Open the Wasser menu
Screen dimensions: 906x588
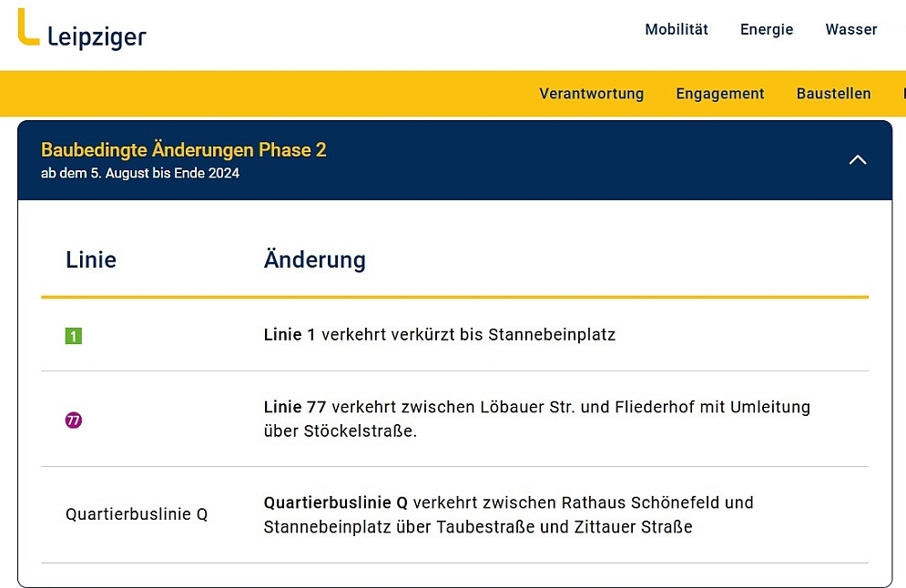coord(851,29)
